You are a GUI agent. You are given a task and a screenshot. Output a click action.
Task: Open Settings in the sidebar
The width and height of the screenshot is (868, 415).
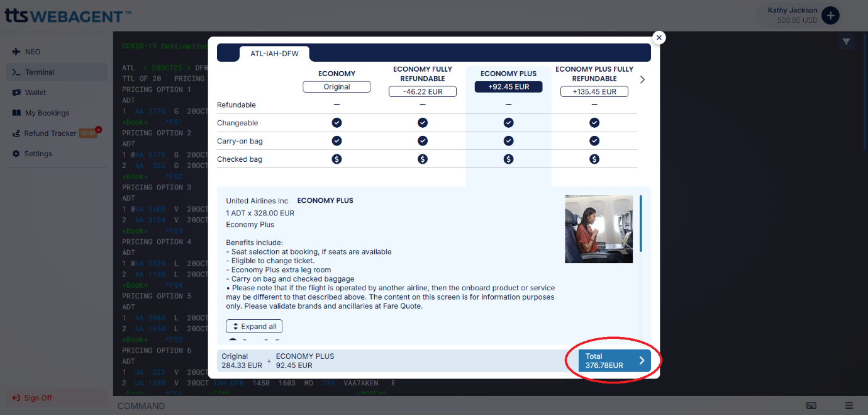[x=57, y=154]
